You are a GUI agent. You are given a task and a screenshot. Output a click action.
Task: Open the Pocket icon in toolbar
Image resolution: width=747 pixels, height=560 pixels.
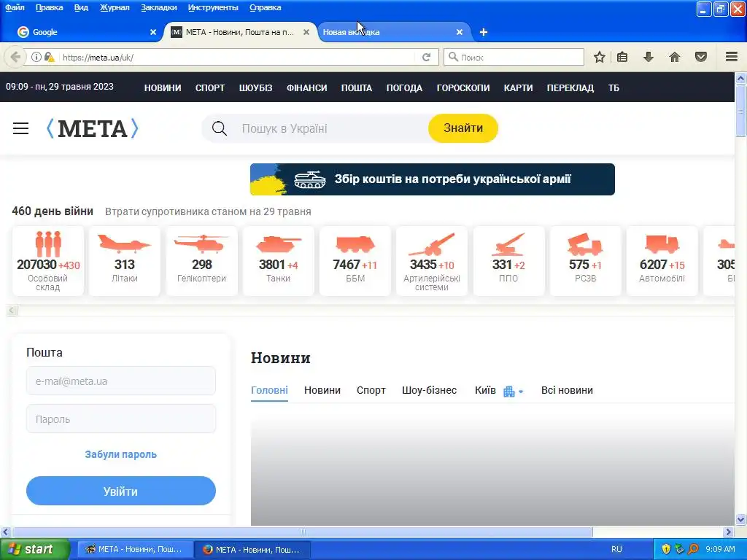pyautogui.click(x=701, y=57)
